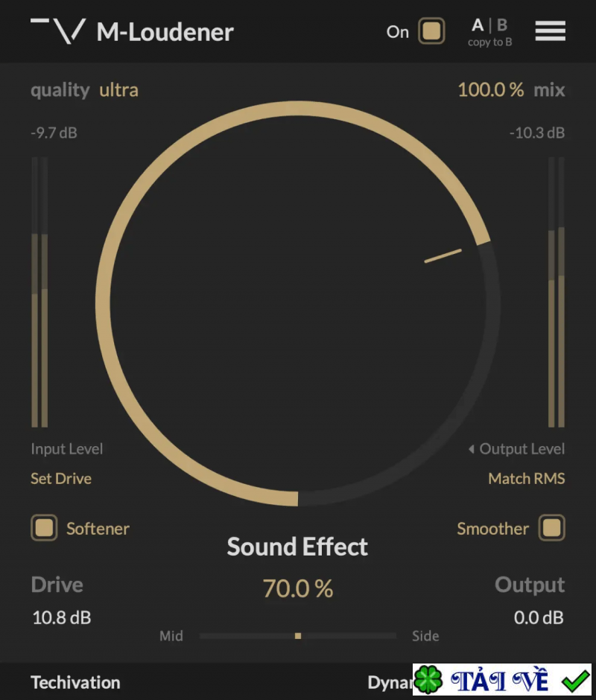Click the M-Loudener title

pyautogui.click(x=165, y=32)
